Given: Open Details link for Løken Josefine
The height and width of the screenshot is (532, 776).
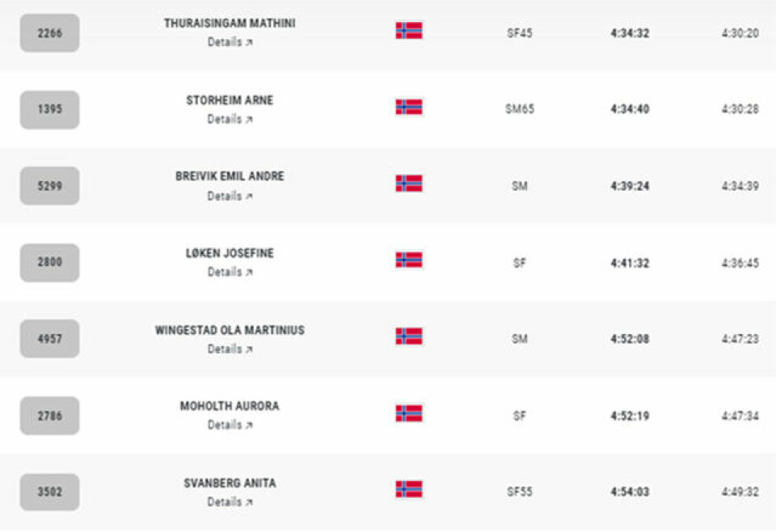Looking at the screenshot, I should coord(230,272).
